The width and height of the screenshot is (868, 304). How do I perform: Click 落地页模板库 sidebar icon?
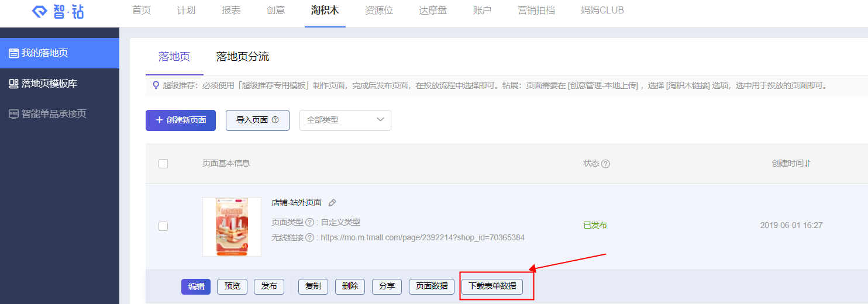14,84
